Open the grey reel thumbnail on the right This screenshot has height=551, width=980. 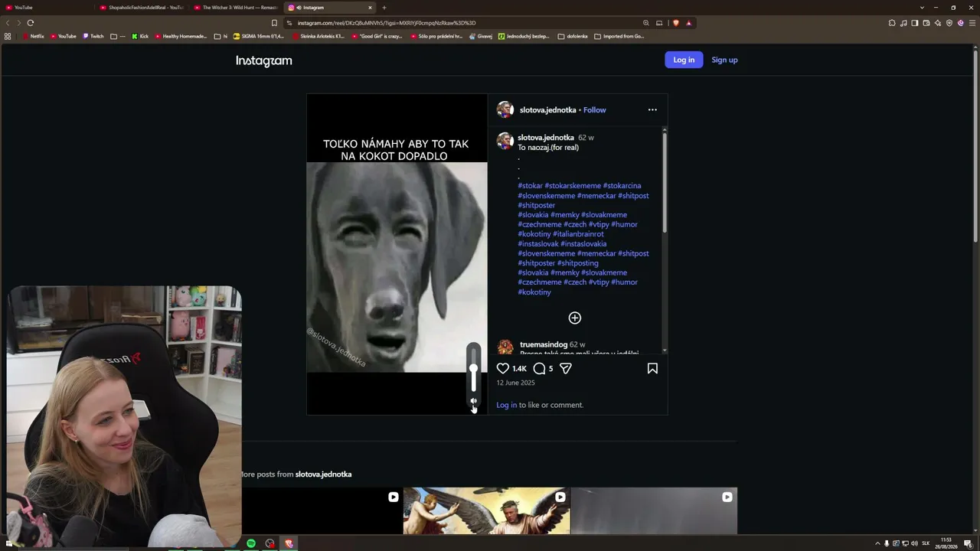(x=655, y=510)
